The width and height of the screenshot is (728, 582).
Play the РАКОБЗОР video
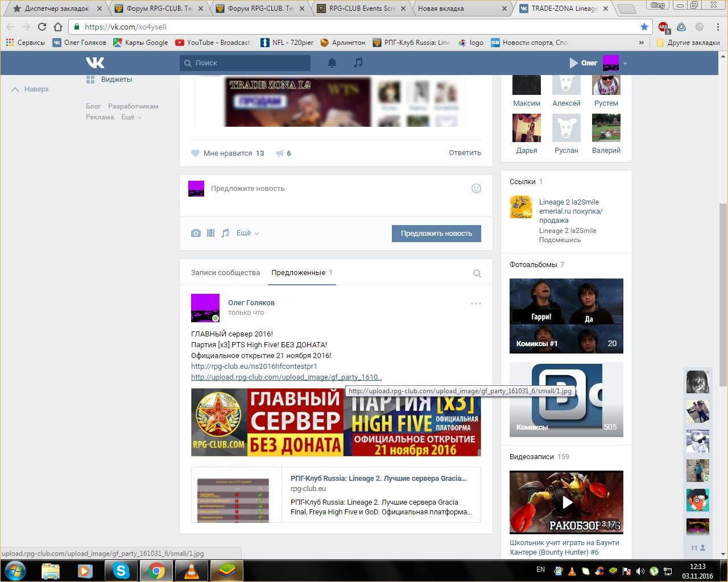coord(566,502)
